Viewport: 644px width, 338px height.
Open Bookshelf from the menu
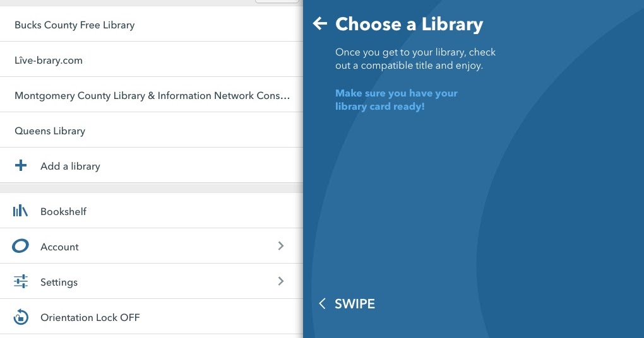click(x=63, y=212)
